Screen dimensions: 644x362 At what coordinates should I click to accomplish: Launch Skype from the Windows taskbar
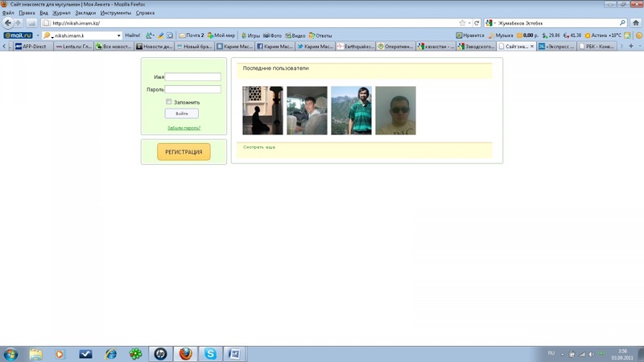tap(210, 354)
